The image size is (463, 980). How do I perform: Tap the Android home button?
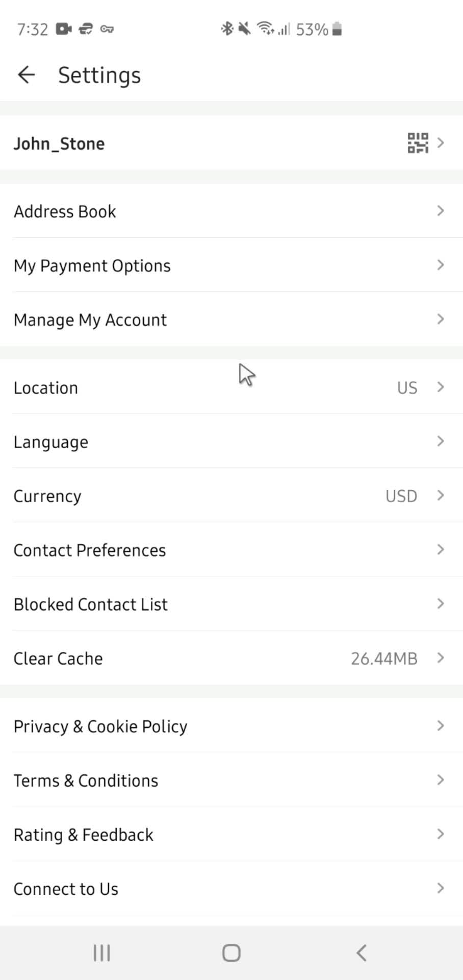(x=231, y=952)
